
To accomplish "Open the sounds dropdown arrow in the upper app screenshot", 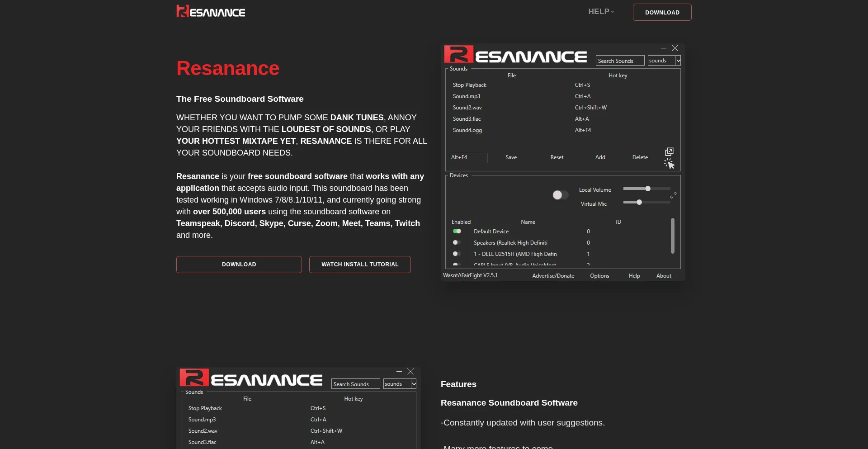I will (678, 61).
